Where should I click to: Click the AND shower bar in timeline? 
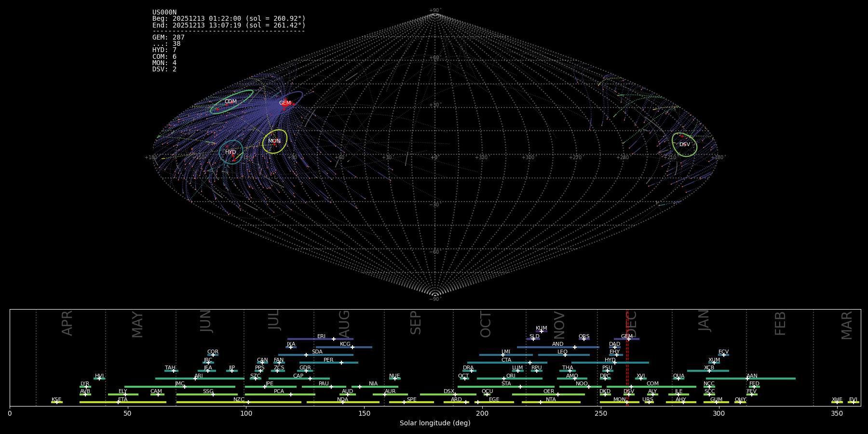pyautogui.click(x=558, y=347)
